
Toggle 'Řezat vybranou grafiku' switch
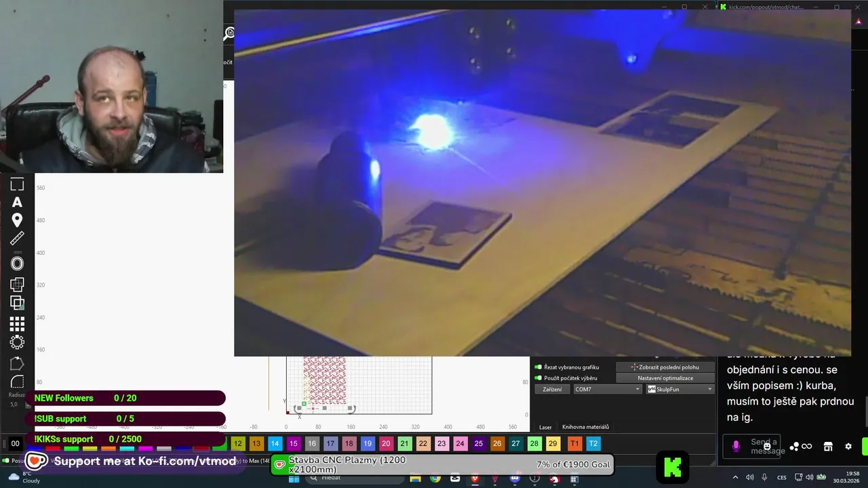538,367
